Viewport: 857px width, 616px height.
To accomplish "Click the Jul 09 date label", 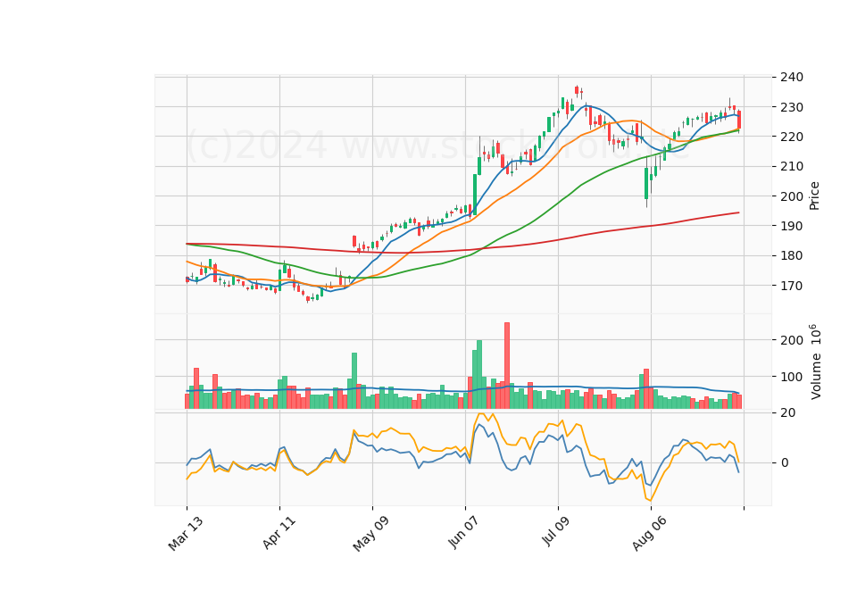I will [x=556, y=531].
